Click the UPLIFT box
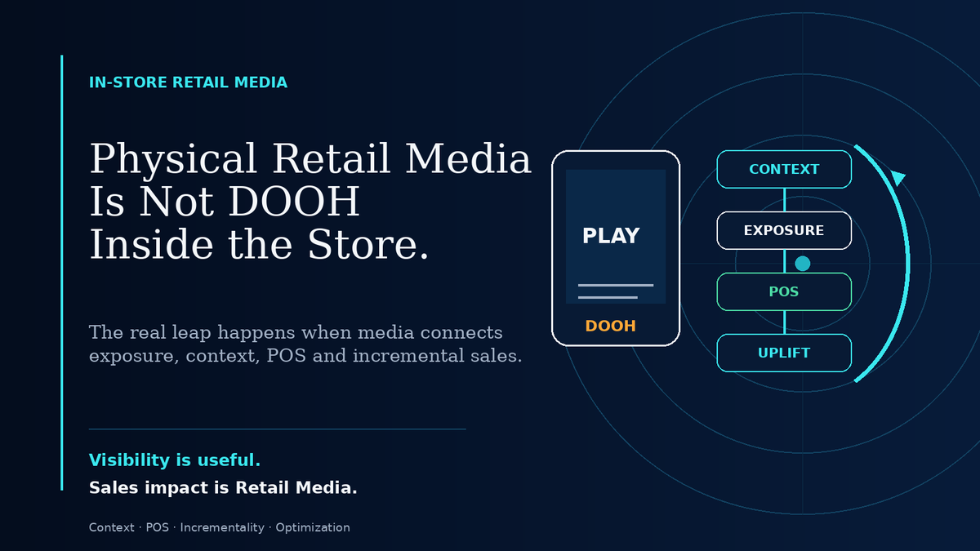This screenshot has height=551, width=980. [784, 353]
